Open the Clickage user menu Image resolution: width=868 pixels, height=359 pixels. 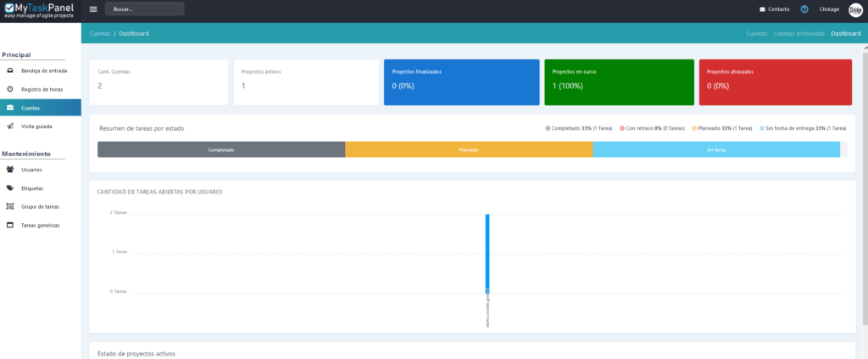[x=829, y=9]
